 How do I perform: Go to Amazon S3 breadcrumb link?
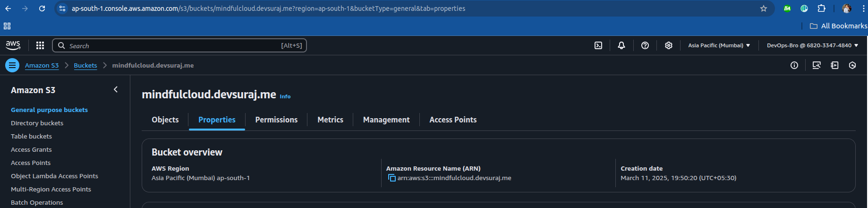pos(42,65)
